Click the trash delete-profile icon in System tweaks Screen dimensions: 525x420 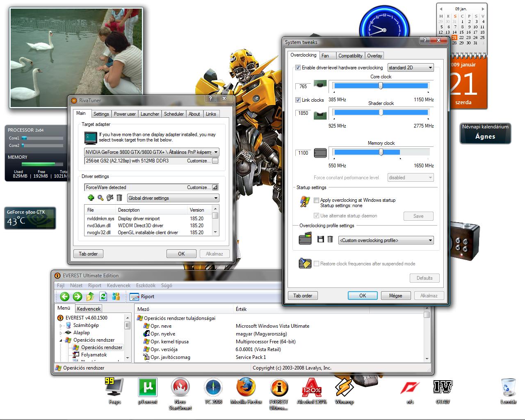coord(330,239)
